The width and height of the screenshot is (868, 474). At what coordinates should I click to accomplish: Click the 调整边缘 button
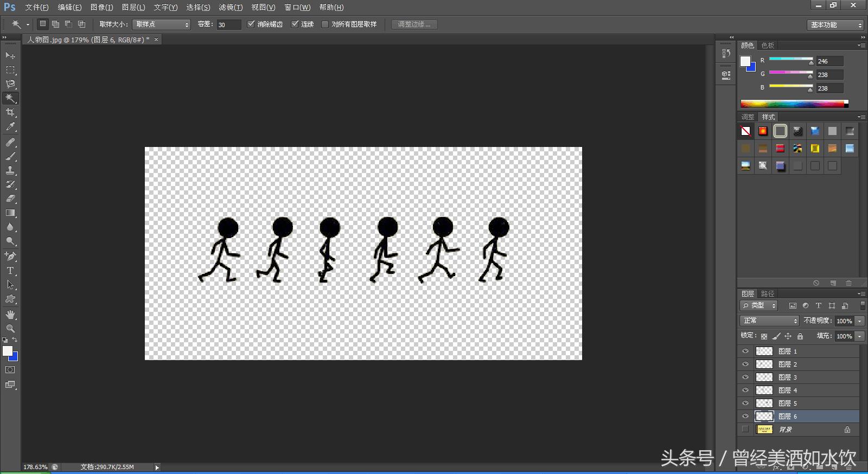click(x=414, y=24)
